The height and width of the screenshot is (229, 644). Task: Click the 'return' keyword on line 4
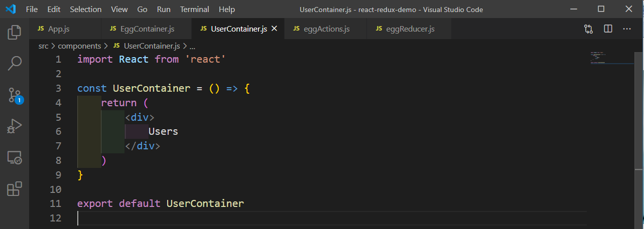(119, 103)
